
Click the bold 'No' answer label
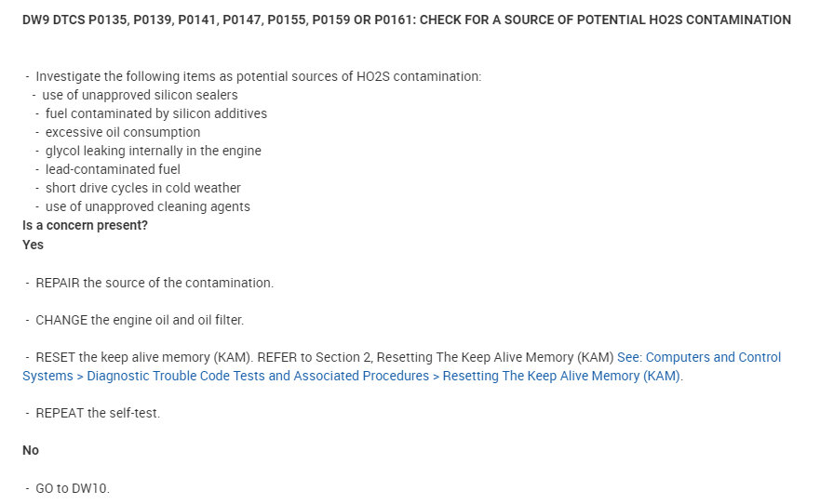[31, 450]
